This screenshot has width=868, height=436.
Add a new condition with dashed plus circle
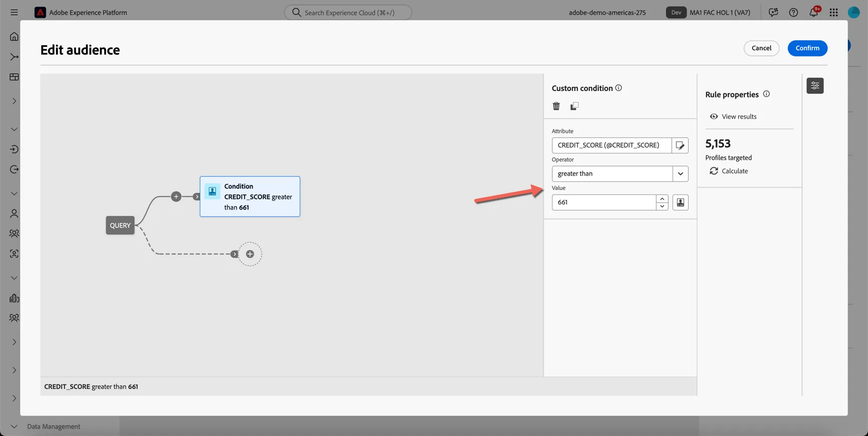coord(250,254)
